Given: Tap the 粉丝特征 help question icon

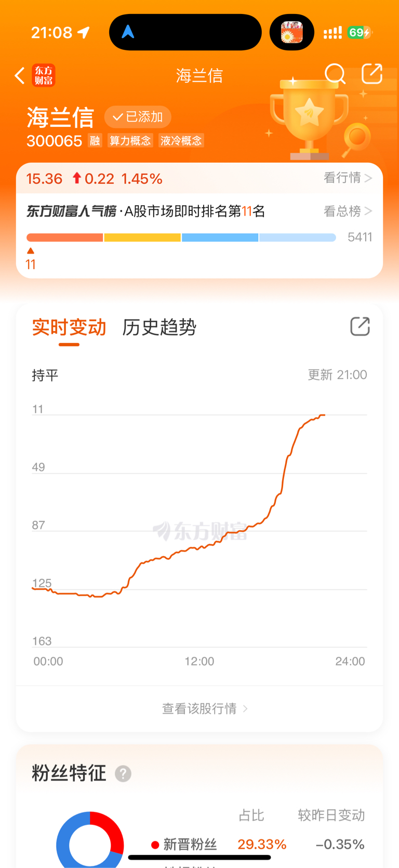Looking at the screenshot, I should [x=123, y=774].
